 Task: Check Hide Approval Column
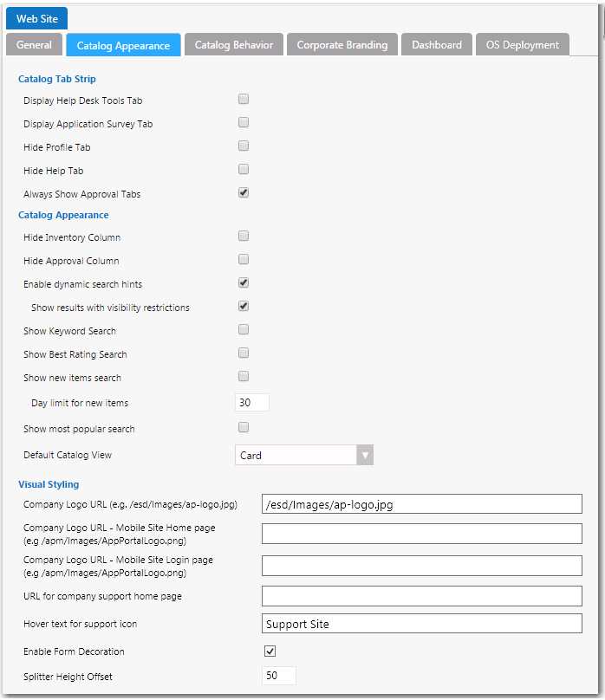[x=243, y=258]
